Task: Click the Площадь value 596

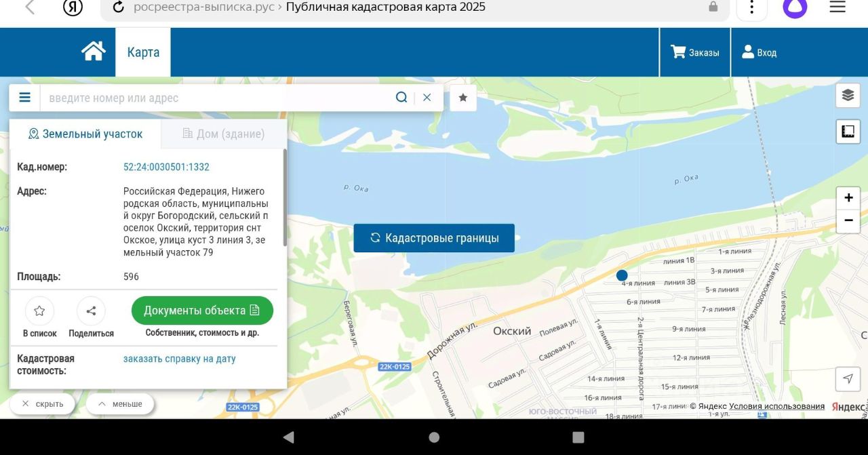Action: pyautogui.click(x=131, y=277)
